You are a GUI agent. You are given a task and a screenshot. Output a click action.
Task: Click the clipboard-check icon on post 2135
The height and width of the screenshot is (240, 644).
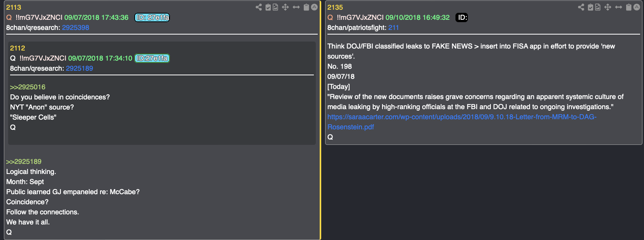[590, 7]
